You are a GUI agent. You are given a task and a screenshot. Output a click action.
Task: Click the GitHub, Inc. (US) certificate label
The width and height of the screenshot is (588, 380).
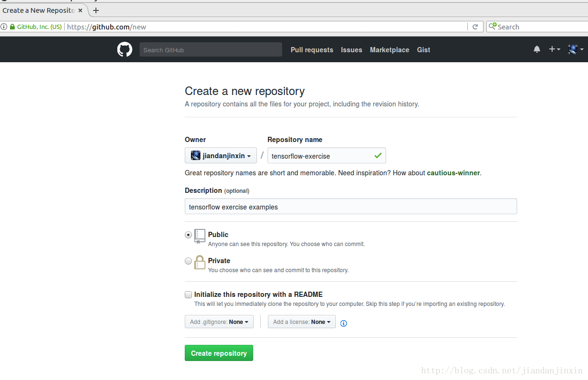(x=39, y=27)
